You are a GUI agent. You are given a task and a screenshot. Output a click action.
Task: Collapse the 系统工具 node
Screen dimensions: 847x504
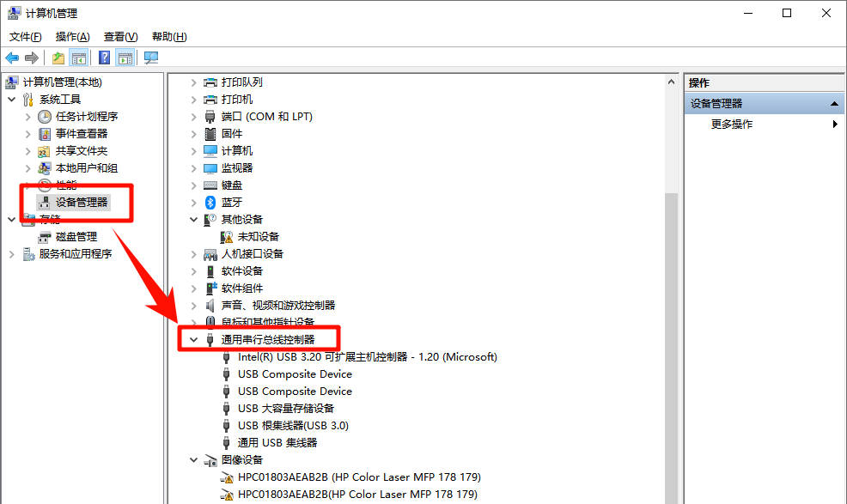(12, 100)
